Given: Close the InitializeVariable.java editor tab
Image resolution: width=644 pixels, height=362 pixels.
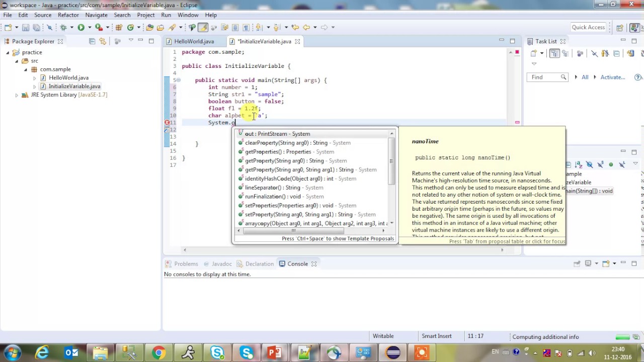Looking at the screenshot, I should click(x=297, y=41).
